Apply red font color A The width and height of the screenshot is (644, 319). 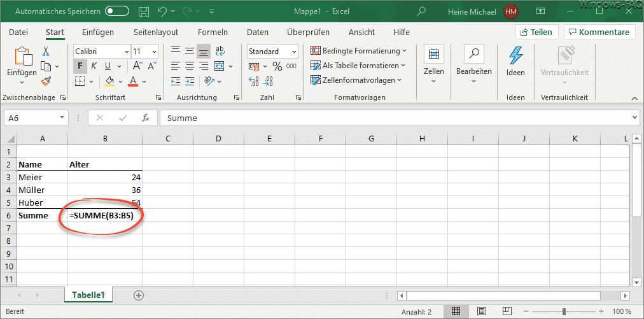click(x=132, y=81)
